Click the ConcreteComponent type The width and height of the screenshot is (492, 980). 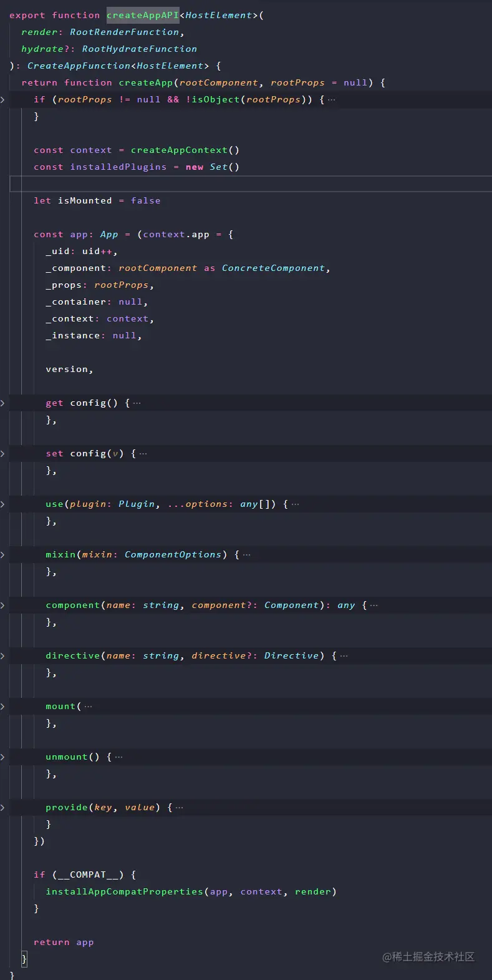tap(274, 268)
